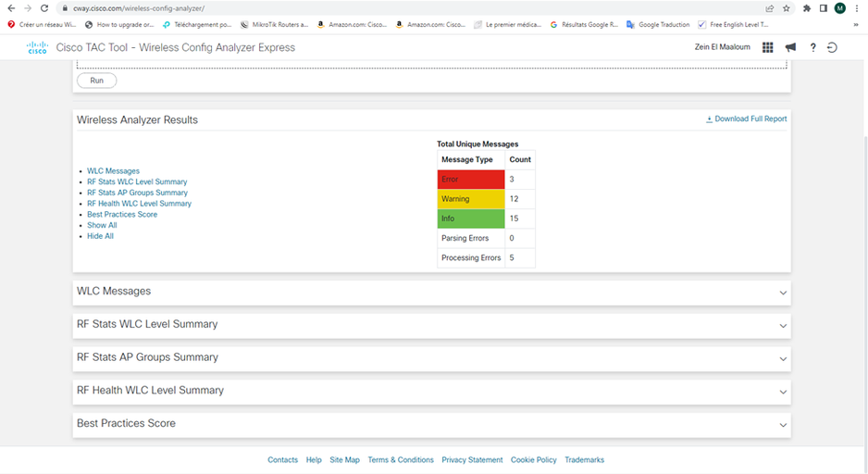Click the WLC Messages section header title

click(x=114, y=292)
